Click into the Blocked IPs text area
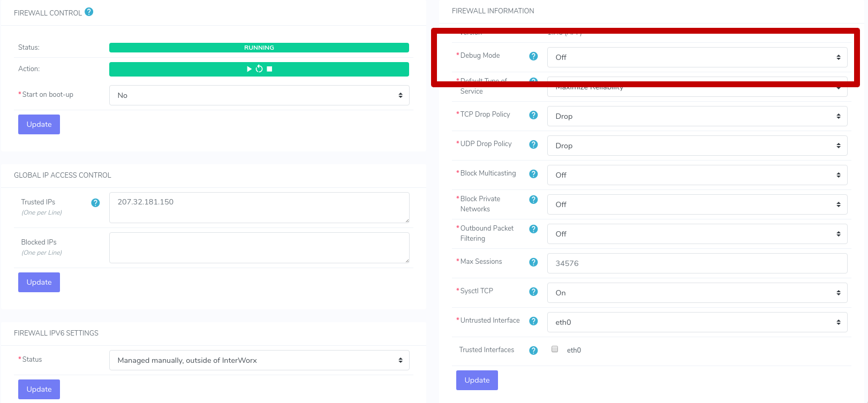Image resolution: width=868 pixels, height=403 pixels. (x=259, y=248)
